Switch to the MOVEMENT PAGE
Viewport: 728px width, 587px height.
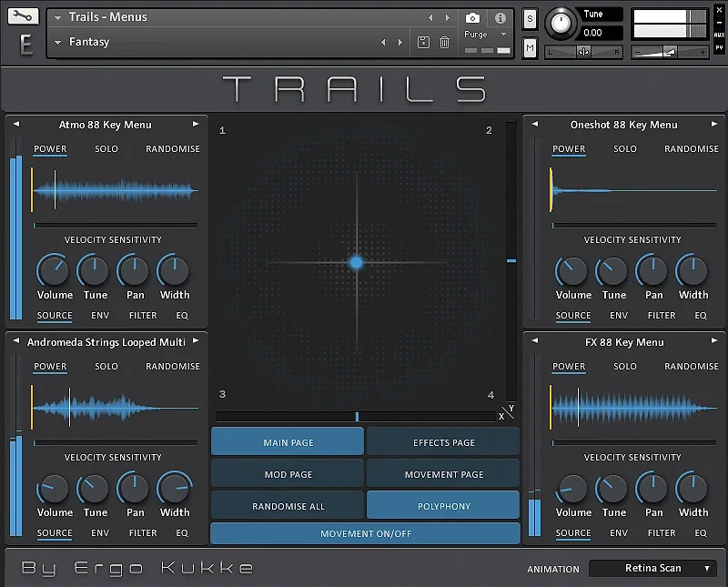[443, 473]
